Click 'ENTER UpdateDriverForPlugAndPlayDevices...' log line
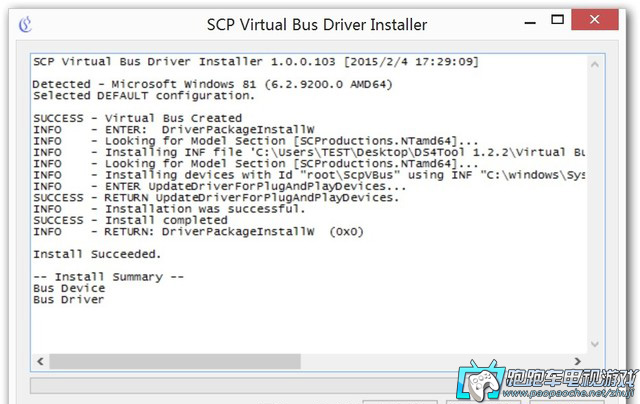The width and height of the screenshot is (640, 404). (x=220, y=186)
